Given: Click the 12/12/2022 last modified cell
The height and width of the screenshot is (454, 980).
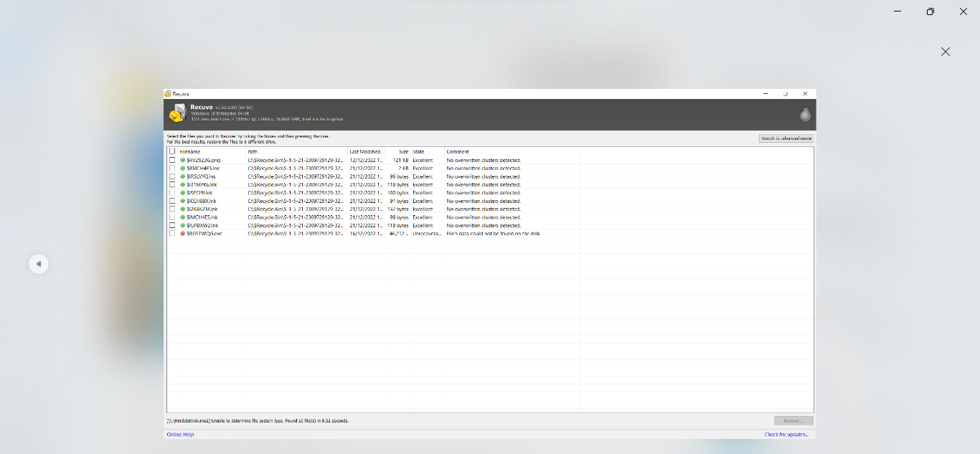Looking at the screenshot, I should [366, 160].
